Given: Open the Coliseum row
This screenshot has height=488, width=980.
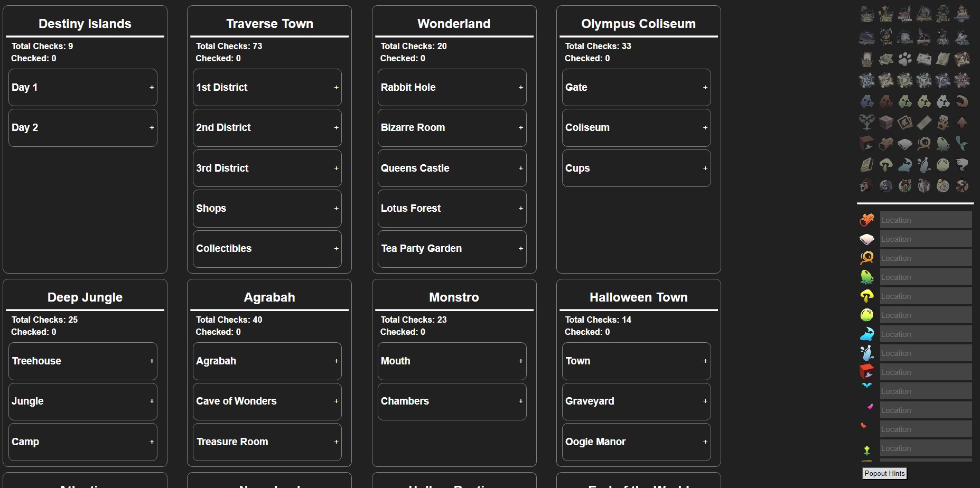Looking at the screenshot, I should click(636, 128).
